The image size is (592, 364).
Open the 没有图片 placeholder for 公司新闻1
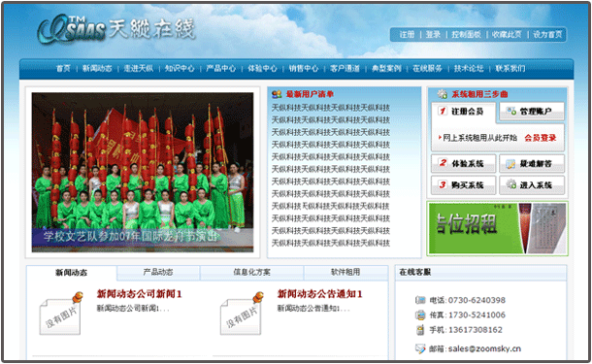tap(61, 314)
